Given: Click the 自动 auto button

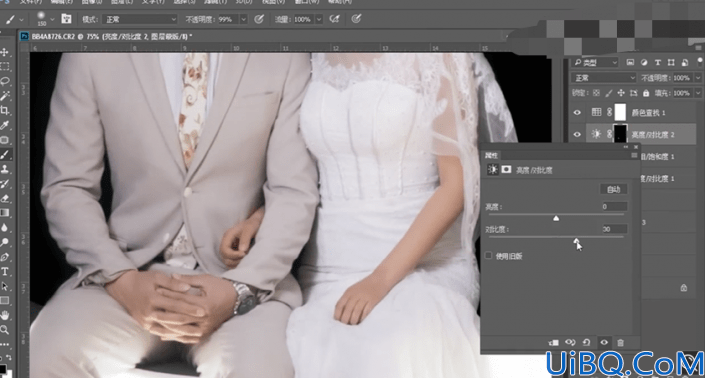Looking at the screenshot, I should 614,189.
